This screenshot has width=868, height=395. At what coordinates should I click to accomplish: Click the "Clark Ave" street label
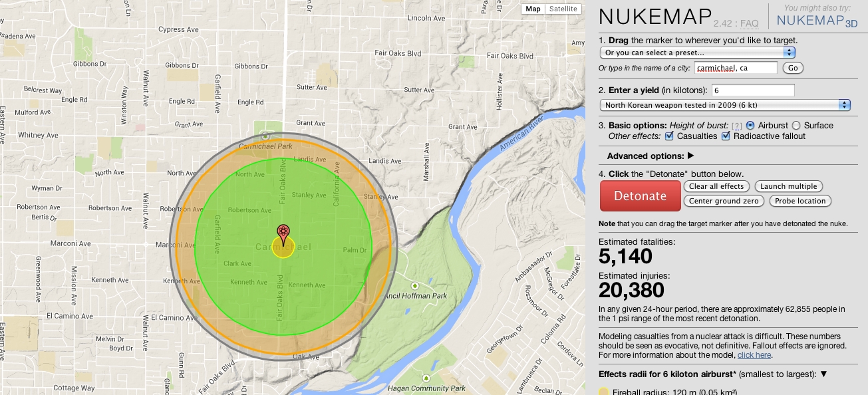click(237, 263)
